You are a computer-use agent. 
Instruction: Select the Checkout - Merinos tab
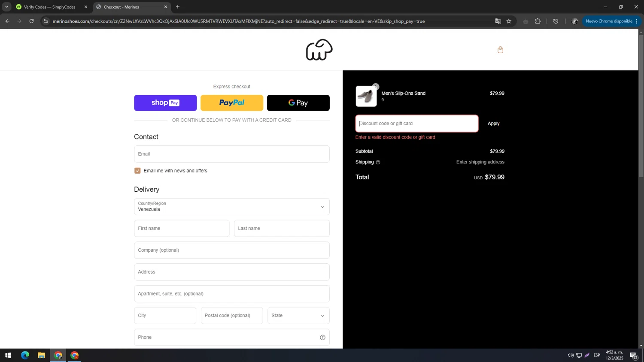coord(131,7)
